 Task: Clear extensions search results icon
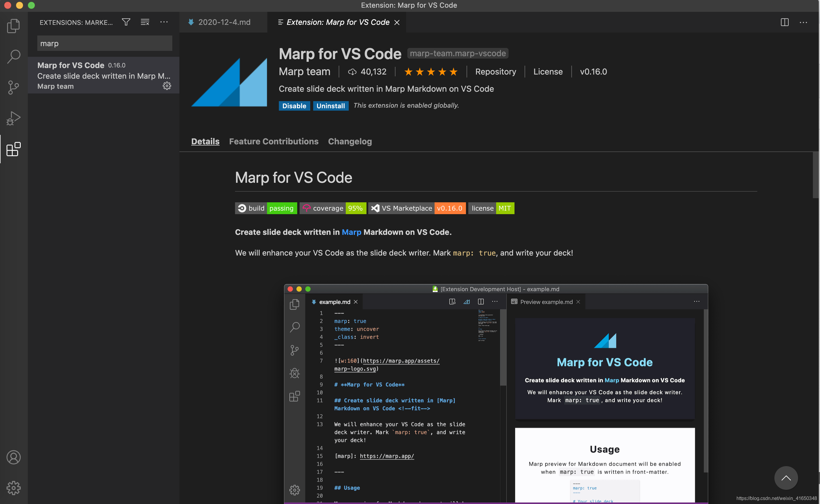pos(145,22)
